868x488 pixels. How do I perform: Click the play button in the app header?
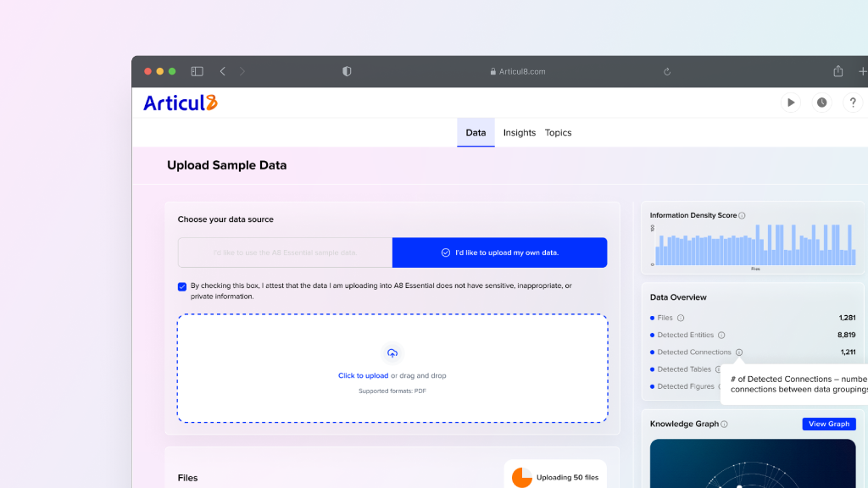coord(791,103)
